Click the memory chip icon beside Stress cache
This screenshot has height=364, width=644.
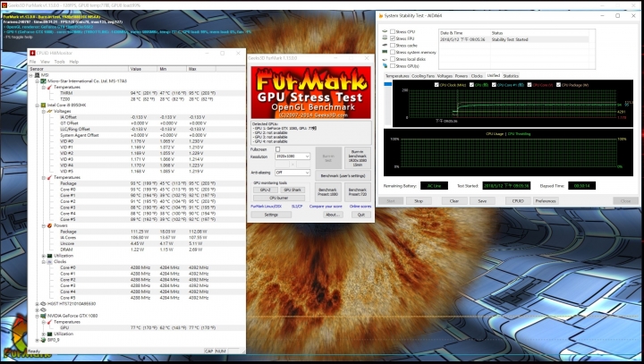385,46
